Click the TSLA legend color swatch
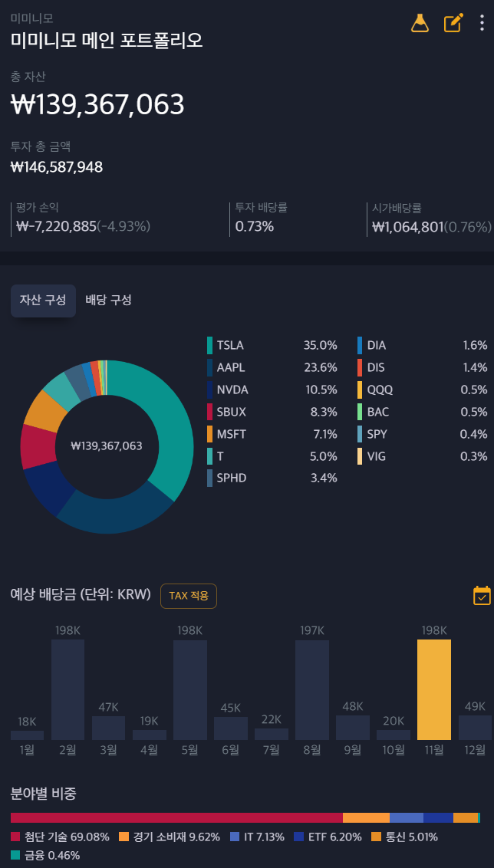 pyautogui.click(x=210, y=345)
